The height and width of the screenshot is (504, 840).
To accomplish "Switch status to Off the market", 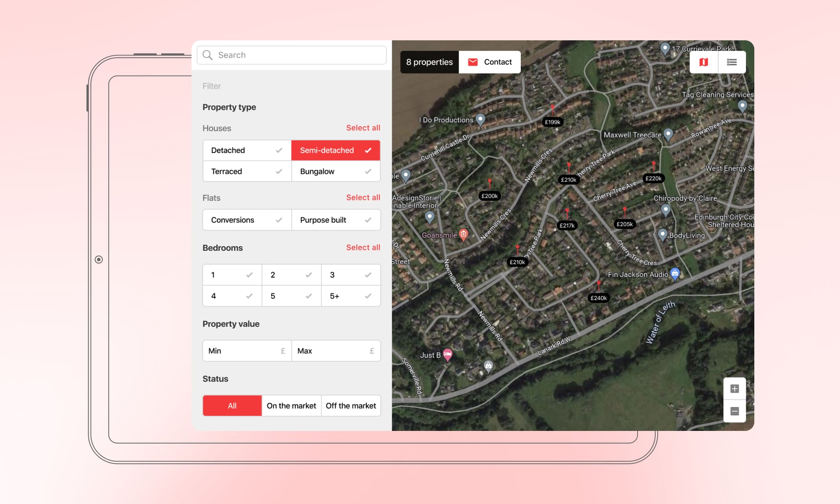I will pos(351,406).
